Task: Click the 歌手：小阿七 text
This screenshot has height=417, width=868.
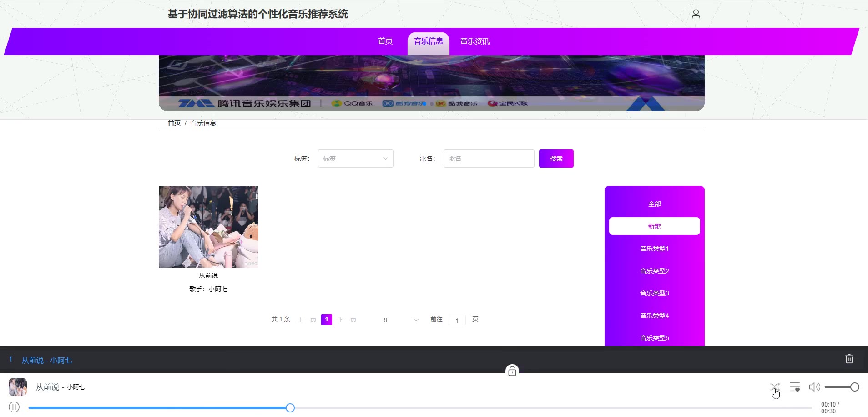Action: (208, 289)
